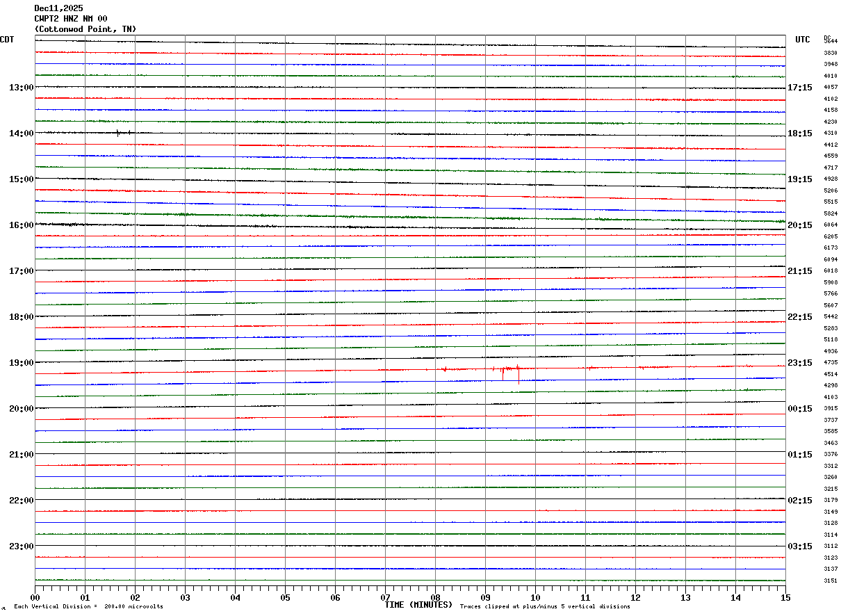
Task: Click the red spike on the trace near minute 11
Action: pos(589,368)
